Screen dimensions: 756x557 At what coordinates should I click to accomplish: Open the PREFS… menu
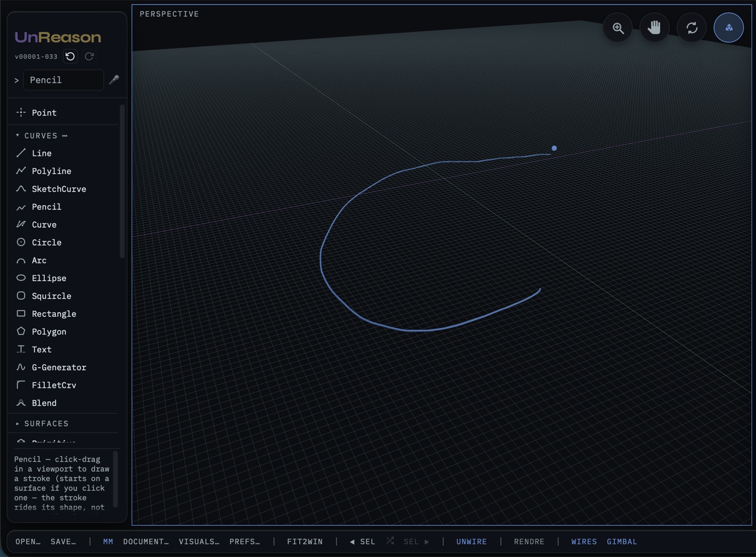pos(245,541)
